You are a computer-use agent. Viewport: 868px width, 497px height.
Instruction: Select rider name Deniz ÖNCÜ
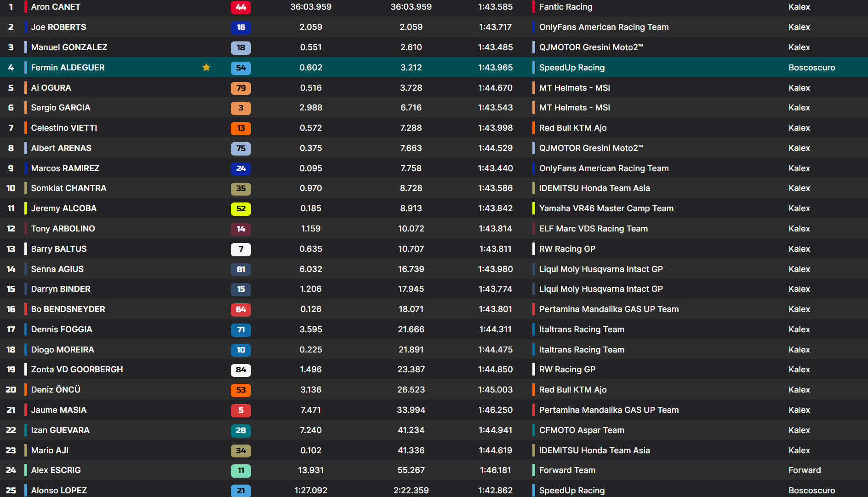[x=56, y=390]
